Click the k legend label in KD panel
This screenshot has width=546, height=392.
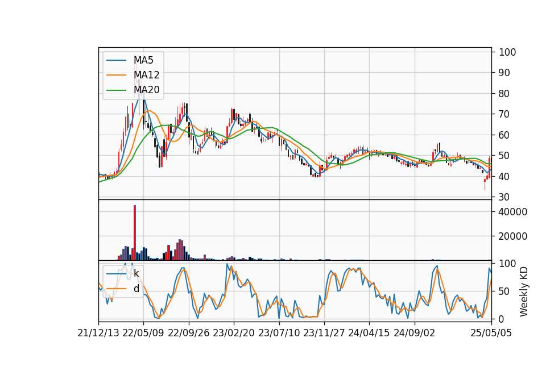click(136, 273)
